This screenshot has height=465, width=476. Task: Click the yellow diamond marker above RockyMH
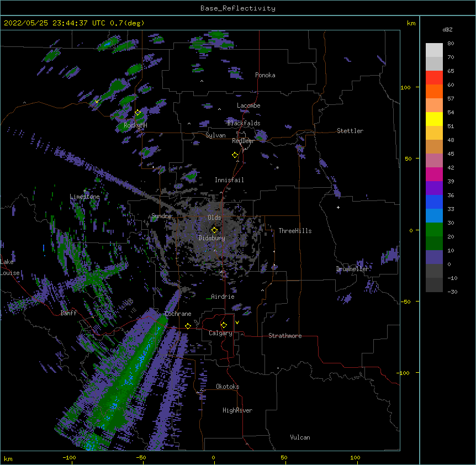[x=138, y=113]
